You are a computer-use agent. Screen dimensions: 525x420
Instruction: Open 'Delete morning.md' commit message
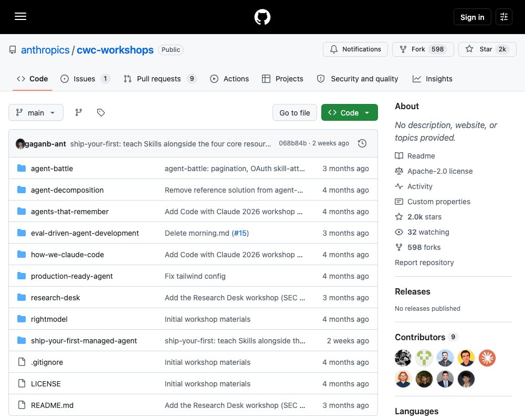pyautogui.click(x=197, y=233)
